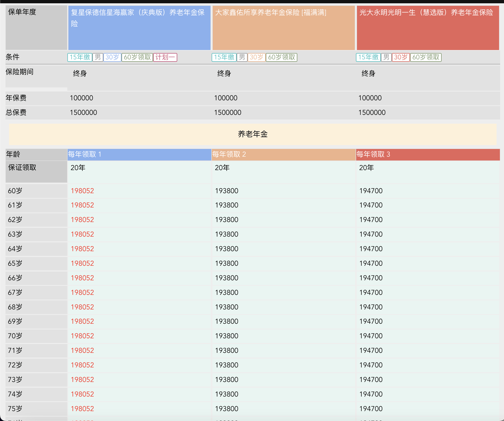Viewport: 504px width, 421px height.
Task: Select 15年缴 tag in 大家鑫佑 conditions
Action: 224,57
